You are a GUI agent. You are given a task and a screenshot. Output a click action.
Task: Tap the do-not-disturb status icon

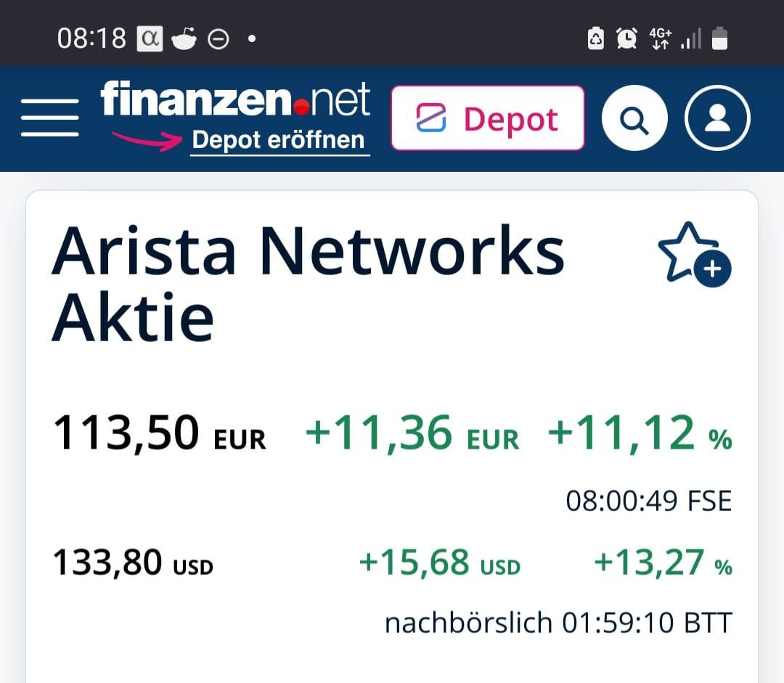click(x=219, y=39)
